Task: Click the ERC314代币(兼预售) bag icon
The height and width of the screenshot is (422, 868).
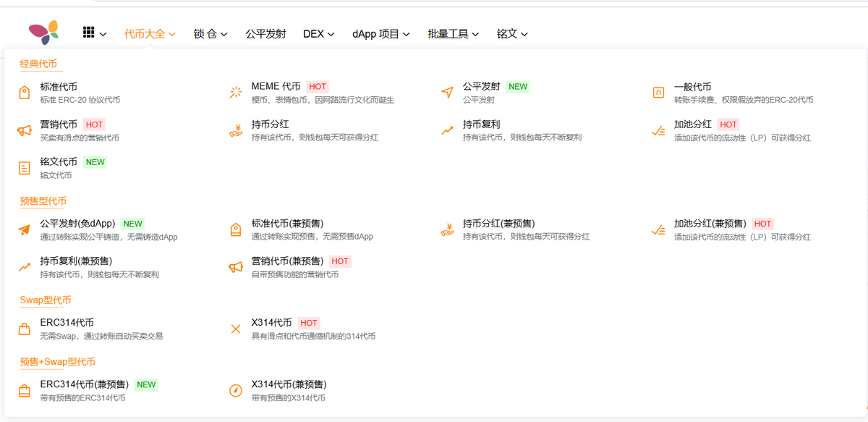Action: [x=25, y=391]
